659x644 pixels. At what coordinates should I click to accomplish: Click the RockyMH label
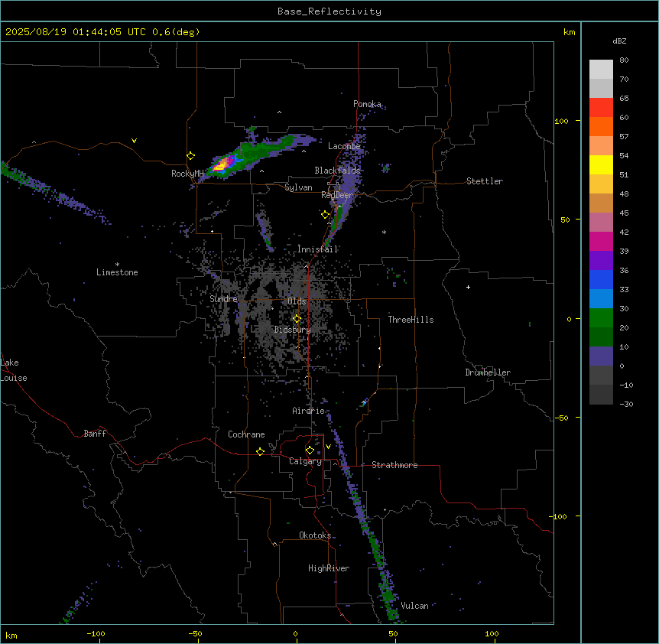point(187,174)
